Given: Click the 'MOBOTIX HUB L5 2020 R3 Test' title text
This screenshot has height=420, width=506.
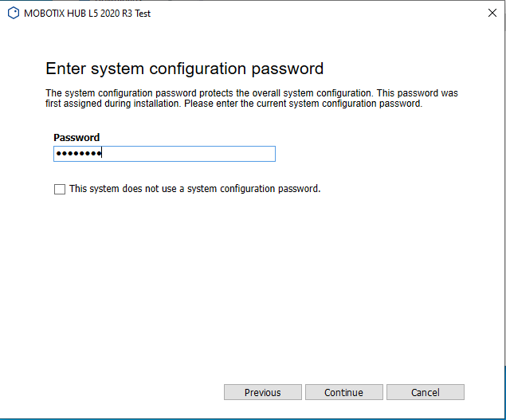Looking at the screenshot, I should pos(88,14).
